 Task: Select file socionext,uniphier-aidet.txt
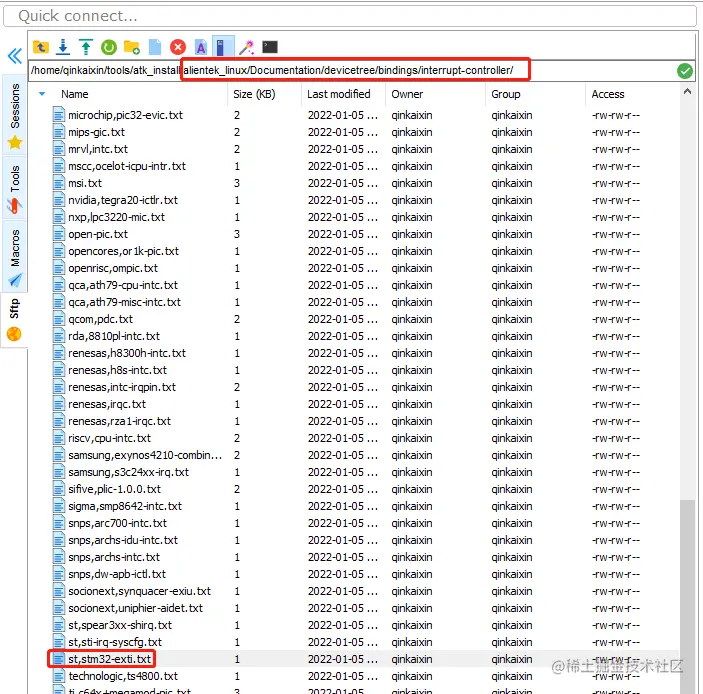[135, 608]
